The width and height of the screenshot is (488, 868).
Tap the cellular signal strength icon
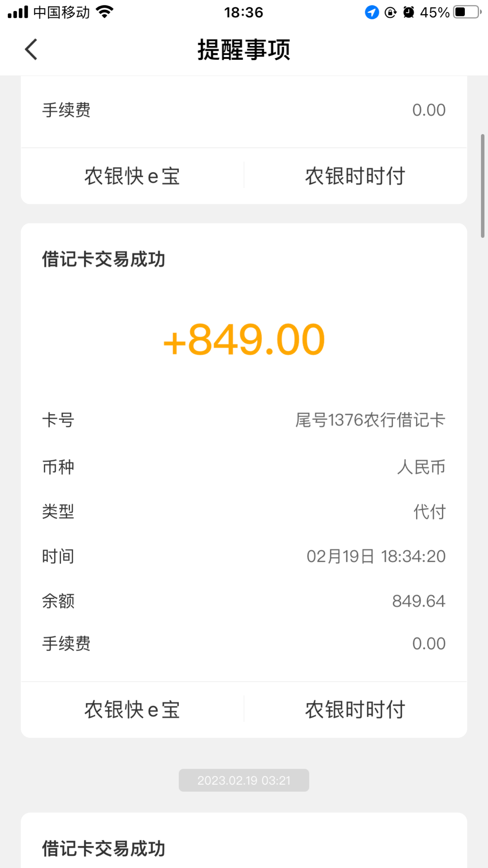[x=18, y=12]
